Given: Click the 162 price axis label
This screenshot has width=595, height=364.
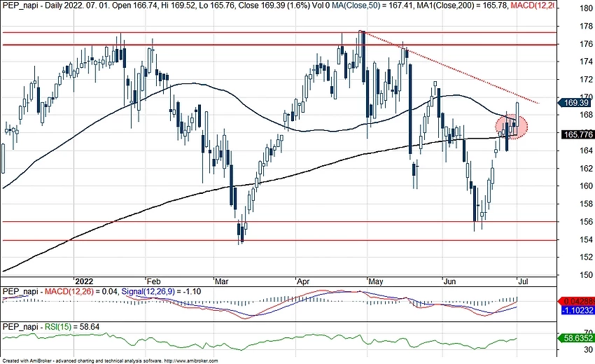Looking at the screenshot, I should click(587, 168).
